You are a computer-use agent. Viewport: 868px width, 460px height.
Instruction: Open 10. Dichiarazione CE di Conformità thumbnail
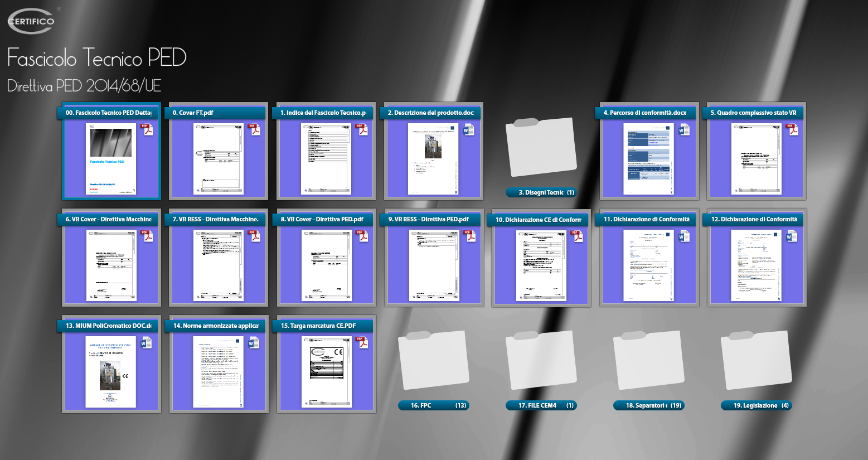click(x=541, y=266)
